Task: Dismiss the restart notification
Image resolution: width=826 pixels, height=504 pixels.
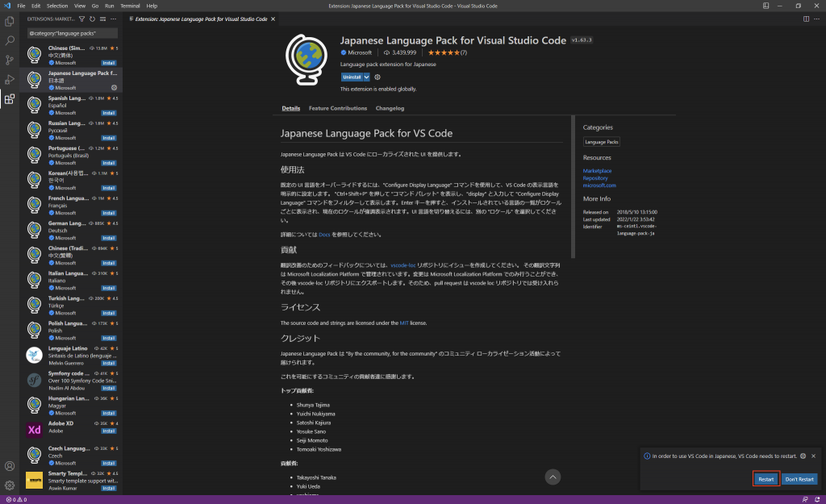Action: (813, 456)
